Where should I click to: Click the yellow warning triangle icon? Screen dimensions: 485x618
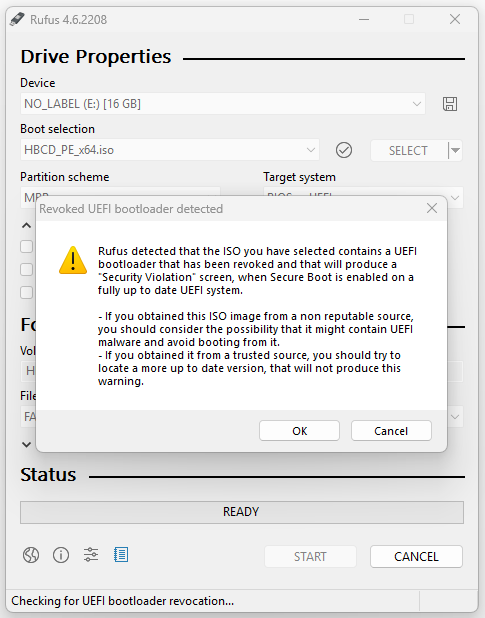[x=73, y=260]
